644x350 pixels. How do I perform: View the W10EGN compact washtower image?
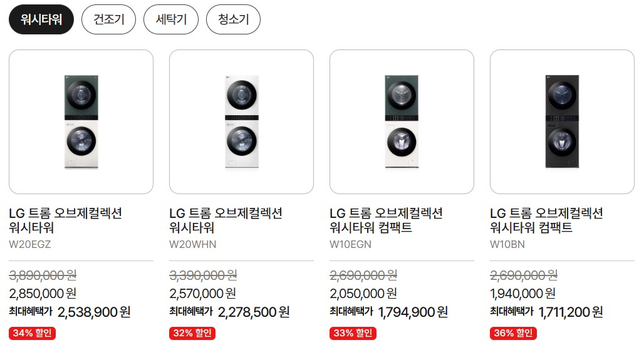coord(402,122)
